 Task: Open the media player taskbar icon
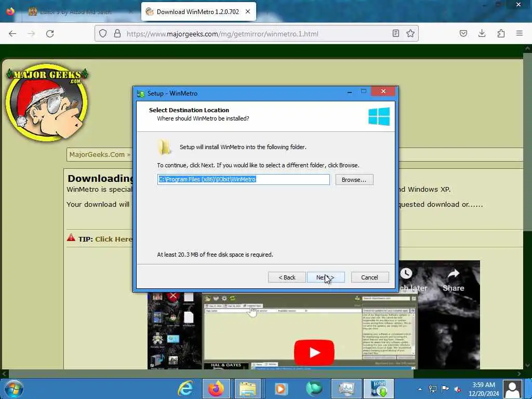pyautogui.click(x=281, y=389)
